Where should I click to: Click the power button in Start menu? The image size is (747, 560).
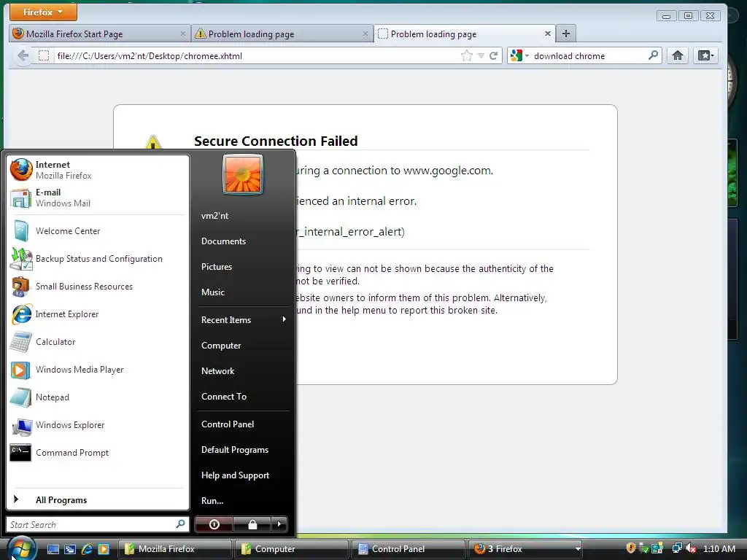(214, 524)
